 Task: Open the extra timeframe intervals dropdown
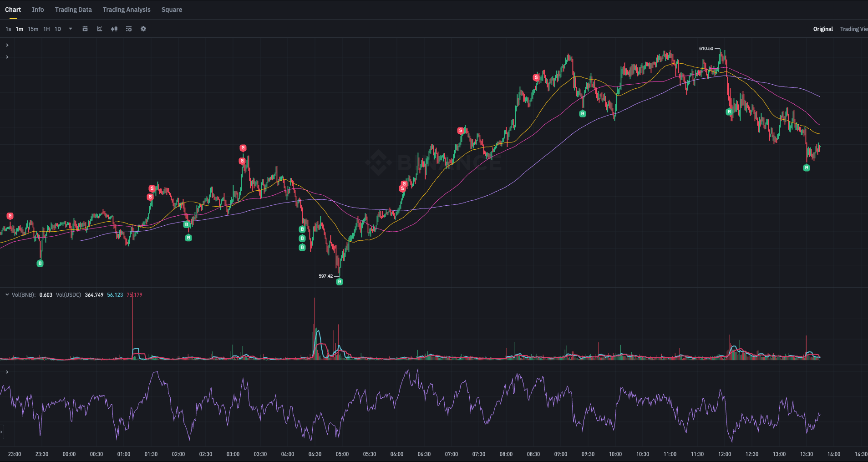coord(70,29)
